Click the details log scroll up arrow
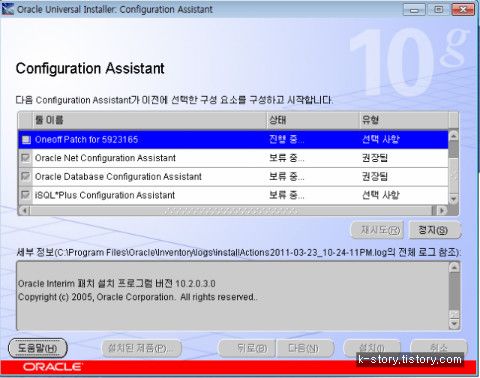Screen dimensions: 480x378 tap(454, 267)
